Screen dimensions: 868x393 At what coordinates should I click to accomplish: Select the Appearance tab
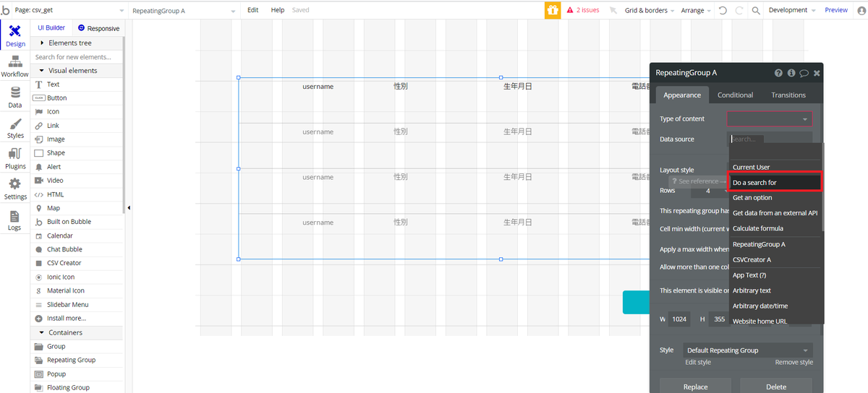(x=682, y=95)
